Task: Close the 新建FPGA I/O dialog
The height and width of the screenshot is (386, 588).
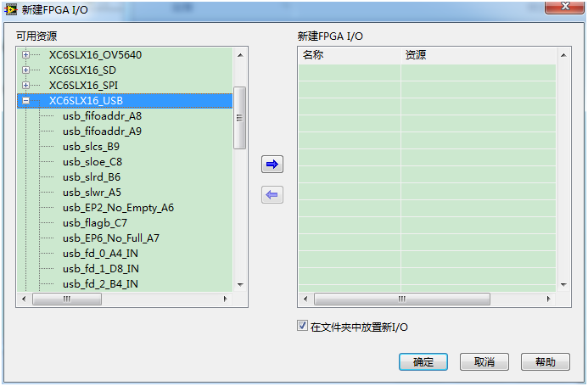Action: 565,7
